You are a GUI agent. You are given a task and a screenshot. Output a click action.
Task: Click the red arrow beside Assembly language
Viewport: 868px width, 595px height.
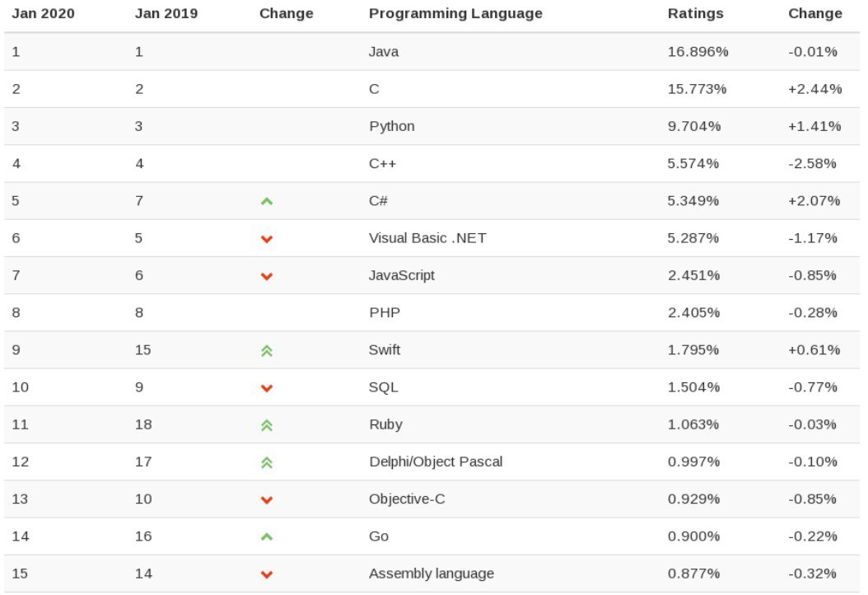[266, 574]
